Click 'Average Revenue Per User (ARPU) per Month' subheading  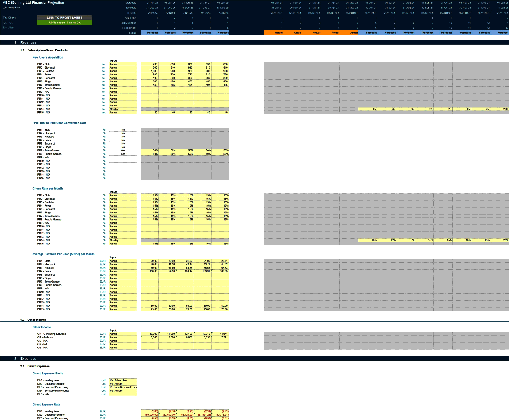tap(63, 254)
